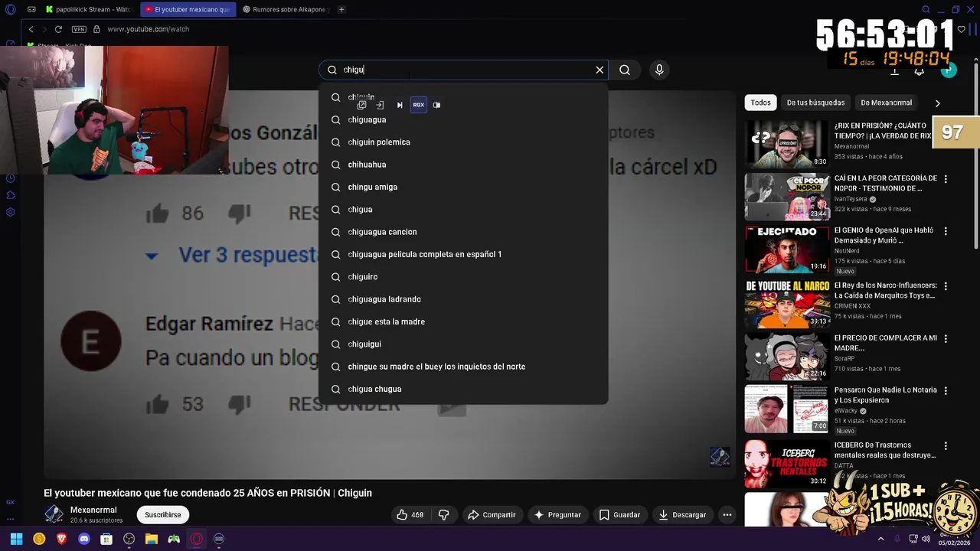The image size is (980, 551).
Task: Open options for 'CAÍ EN LA PEOR CATEGORÍA' video
Action: [946, 179]
